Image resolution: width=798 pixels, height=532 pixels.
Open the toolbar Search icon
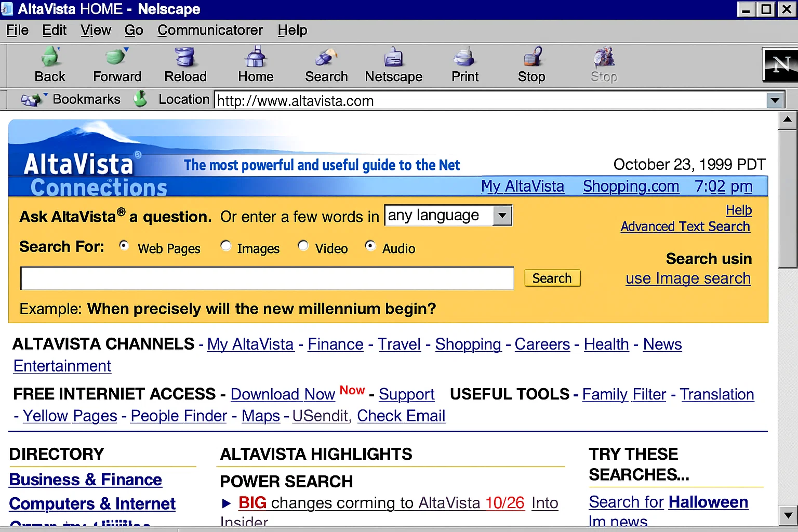pos(326,57)
